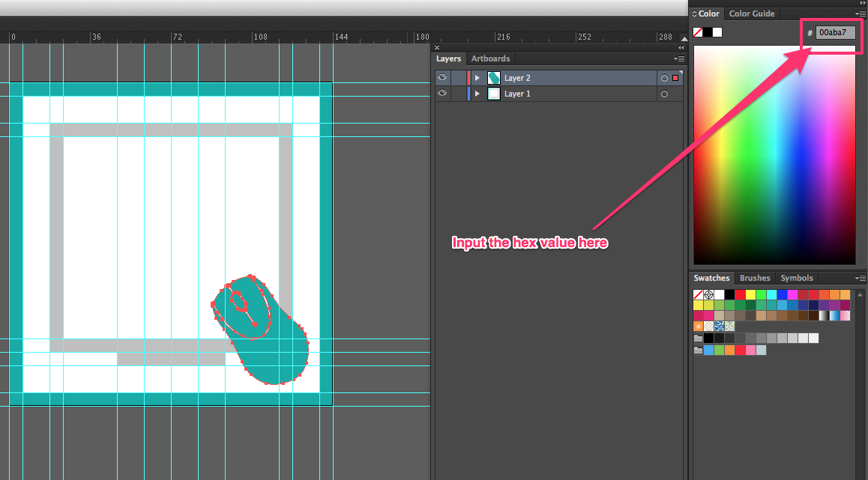868x480 pixels.
Task: Select the 'None' swatch in Swatches panel
Action: pyautogui.click(x=696, y=294)
